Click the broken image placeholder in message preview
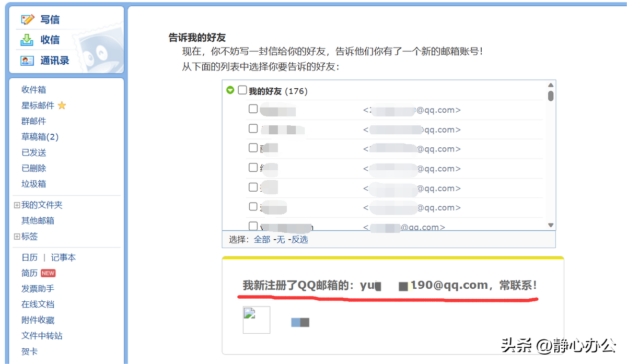The height and width of the screenshot is (364, 627). [257, 320]
